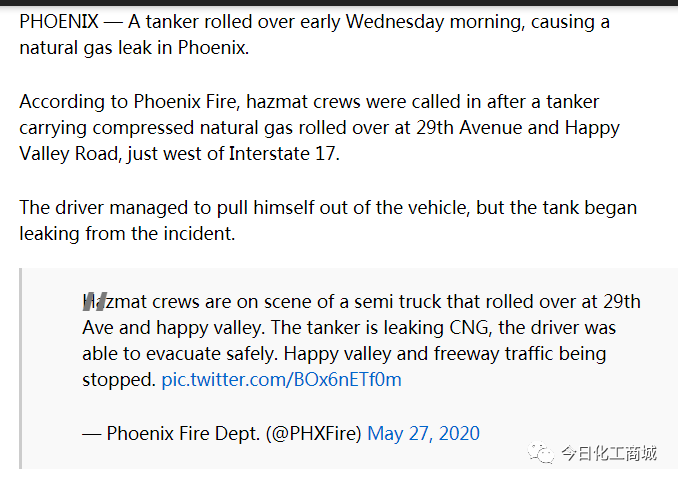Click the WeChat logo in the watermark
The height and width of the screenshot is (483, 678).
click(540, 453)
